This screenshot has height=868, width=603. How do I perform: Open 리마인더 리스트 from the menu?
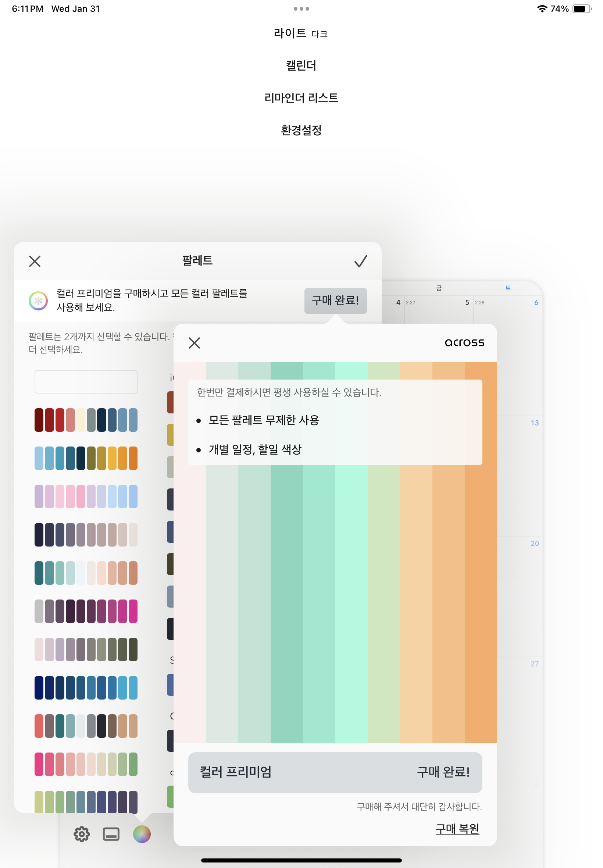pyautogui.click(x=301, y=98)
